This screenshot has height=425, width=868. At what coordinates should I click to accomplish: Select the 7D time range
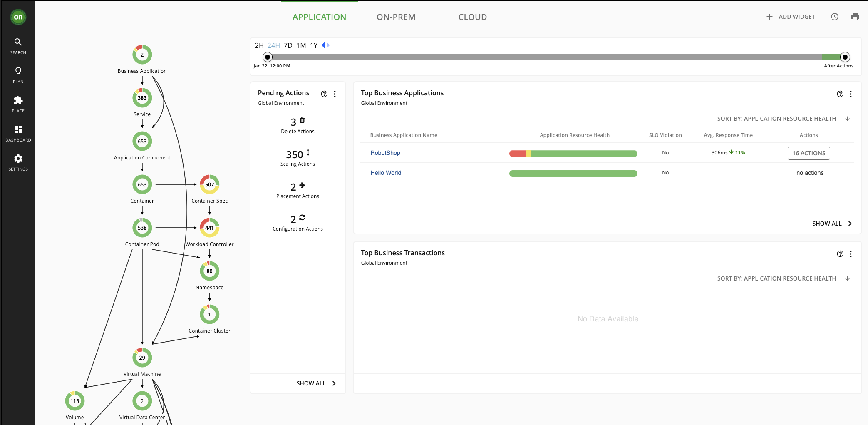(288, 45)
